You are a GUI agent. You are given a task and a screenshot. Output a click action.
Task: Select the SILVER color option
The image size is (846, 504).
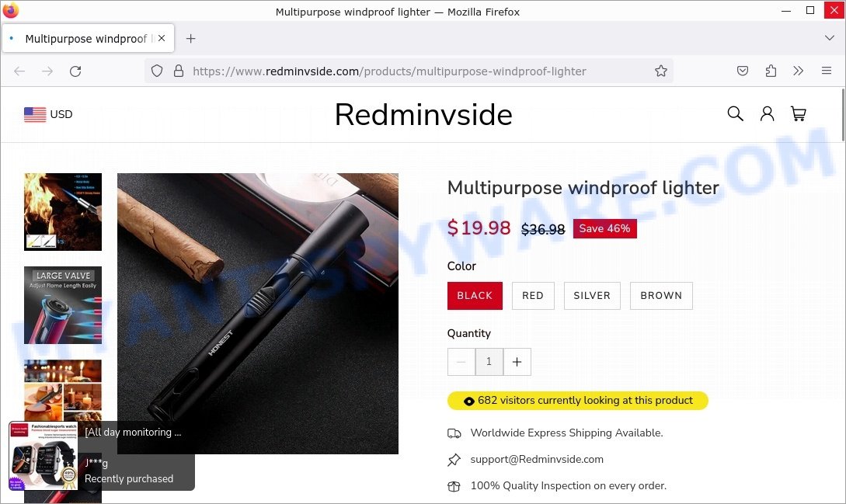click(x=592, y=296)
